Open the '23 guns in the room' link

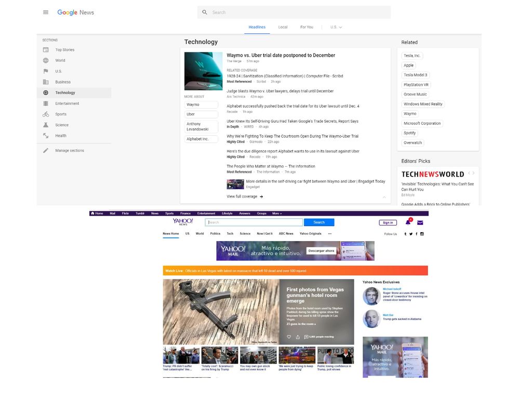[301, 324]
